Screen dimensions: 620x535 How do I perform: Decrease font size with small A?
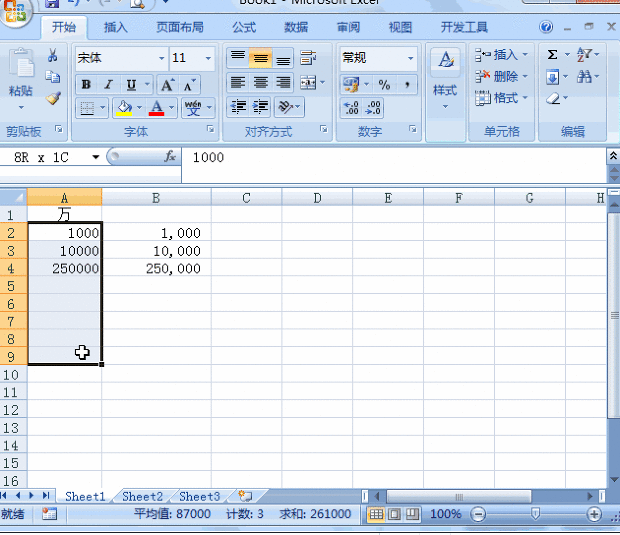(x=189, y=85)
